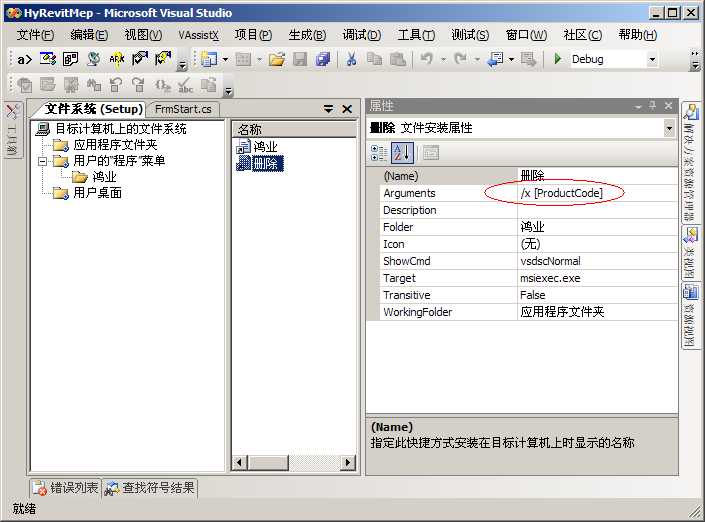The height and width of the screenshot is (522, 705).
Task: Switch to the 文件系统 (Setup) tab
Action: pos(94,109)
